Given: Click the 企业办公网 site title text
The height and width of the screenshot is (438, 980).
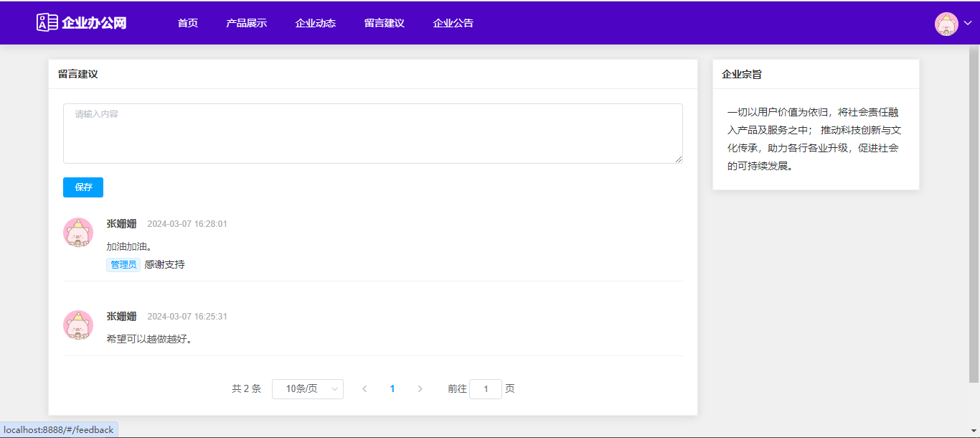Looking at the screenshot, I should click(x=94, y=23).
